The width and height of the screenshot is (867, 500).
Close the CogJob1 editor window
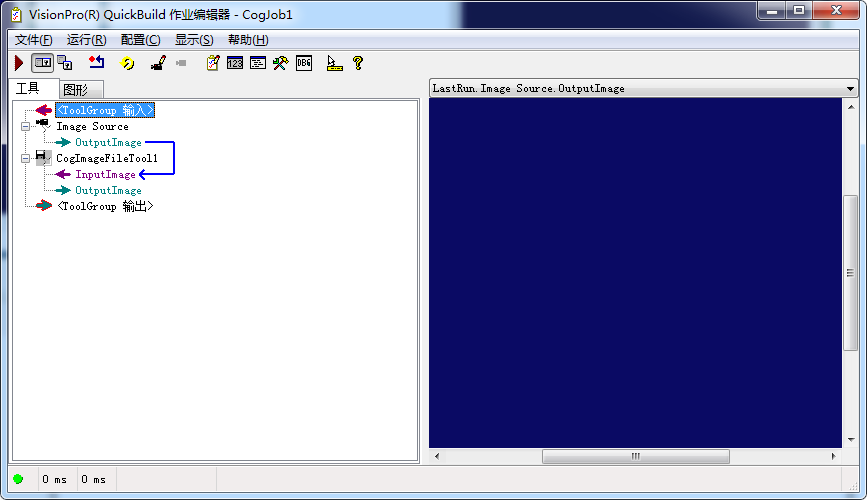click(x=836, y=11)
